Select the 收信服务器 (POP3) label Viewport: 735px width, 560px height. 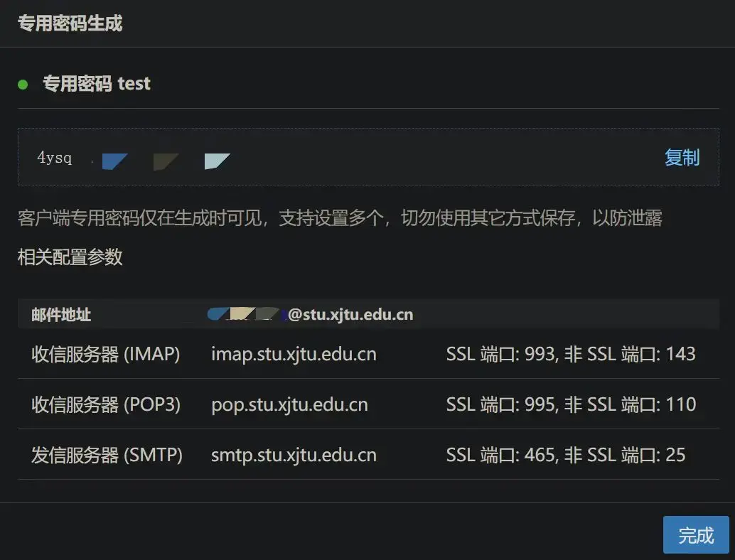(x=106, y=404)
